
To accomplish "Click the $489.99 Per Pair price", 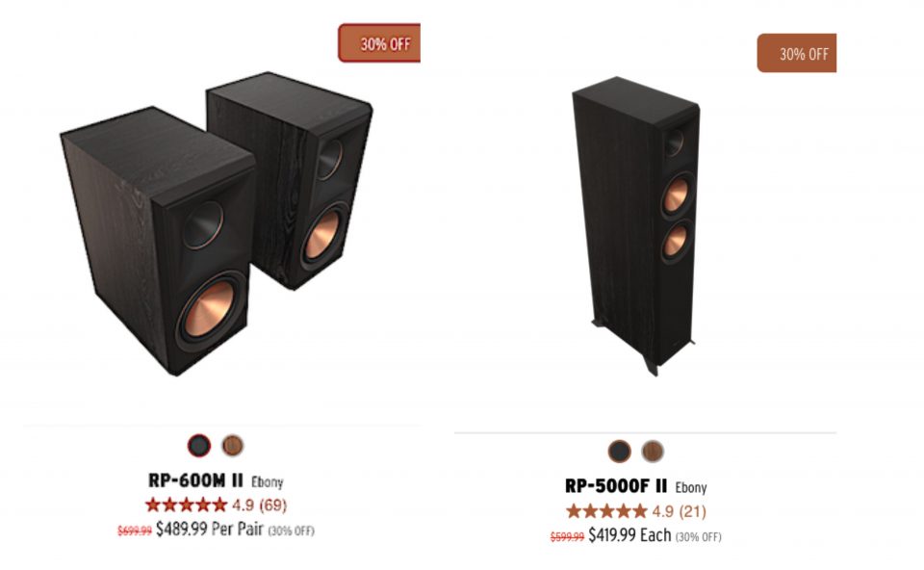I will pos(209,530).
